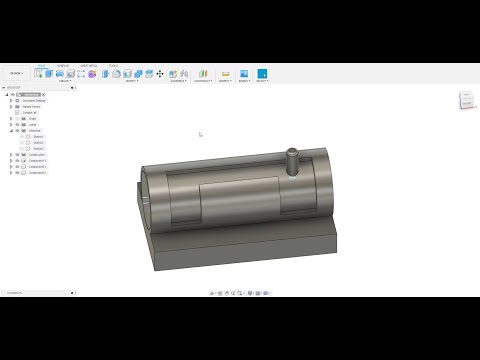Switch to the SURFACE tab
Viewport: 480px width, 360px height.
pos(63,66)
